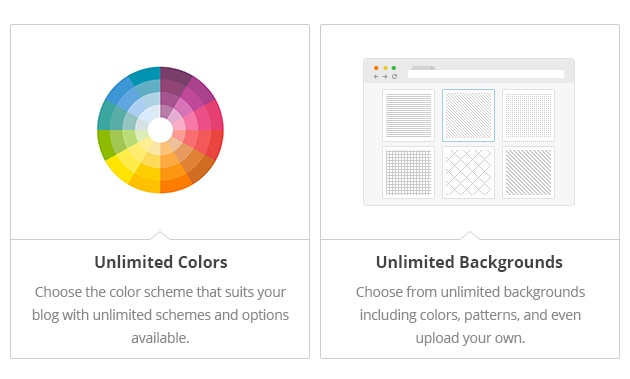The width and height of the screenshot is (630, 379).
Task: Select the highlighted diagonal lines pattern
Action: 468,115
